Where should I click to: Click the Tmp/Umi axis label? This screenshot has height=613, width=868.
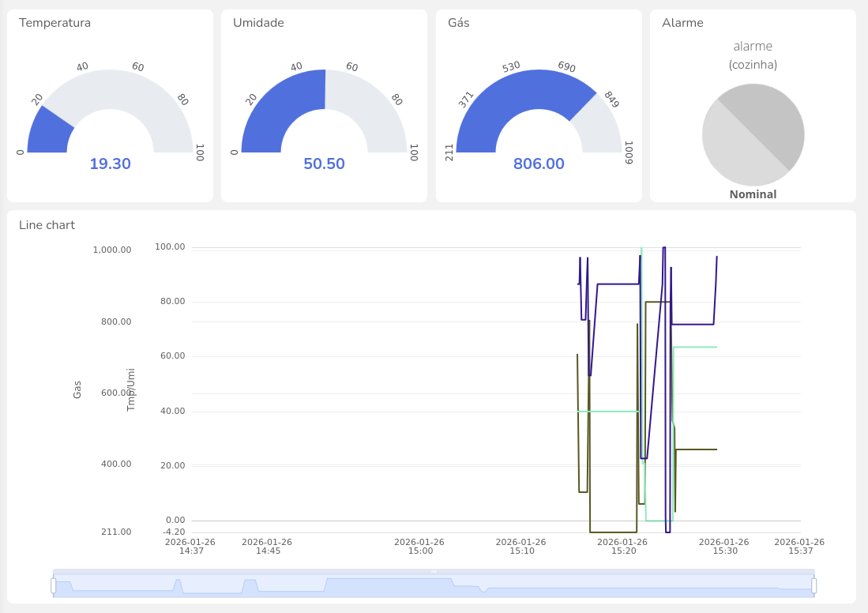pyautogui.click(x=129, y=389)
